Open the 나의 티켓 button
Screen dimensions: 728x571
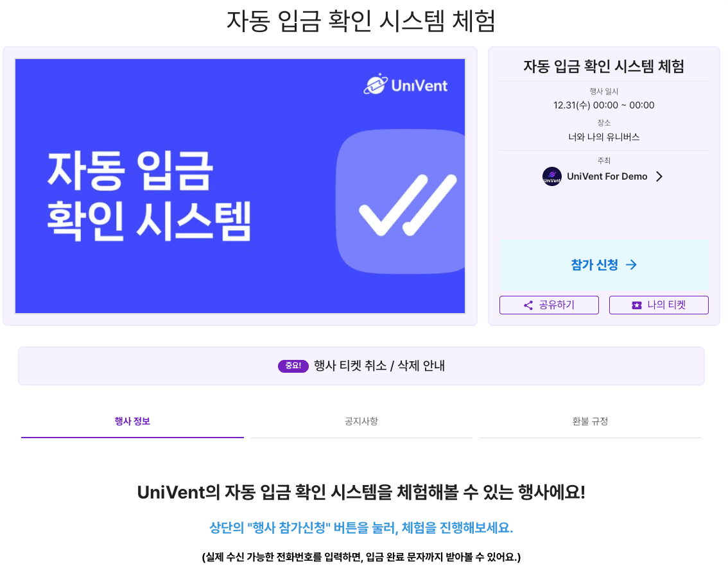click(659, 305)
